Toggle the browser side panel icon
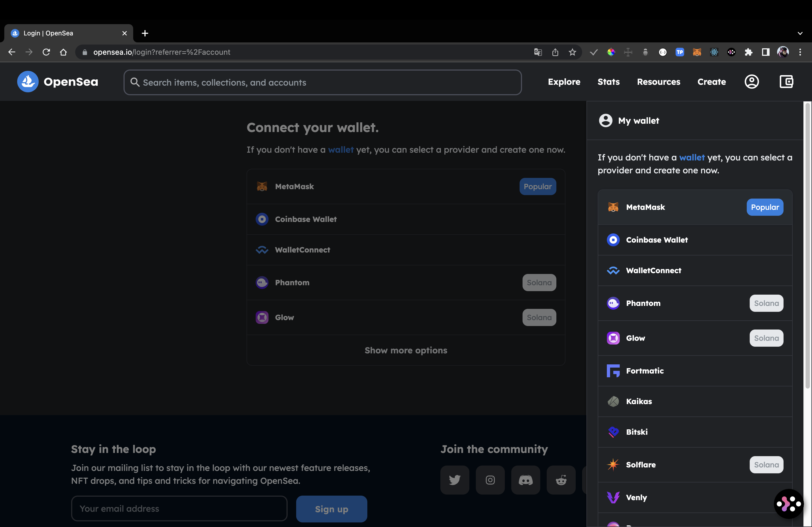Viewport: 812px width, 527px height. tap(766, 52)
